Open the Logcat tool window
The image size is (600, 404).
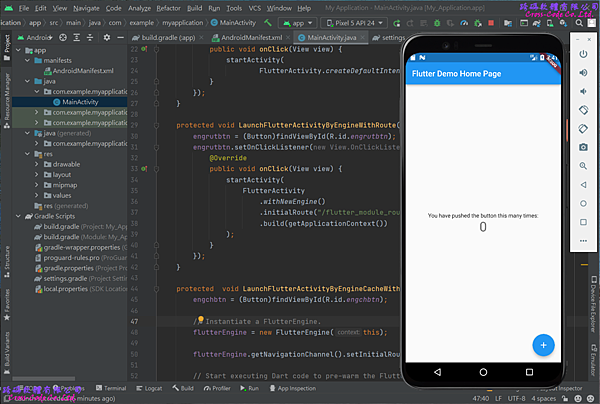[153, 387]
